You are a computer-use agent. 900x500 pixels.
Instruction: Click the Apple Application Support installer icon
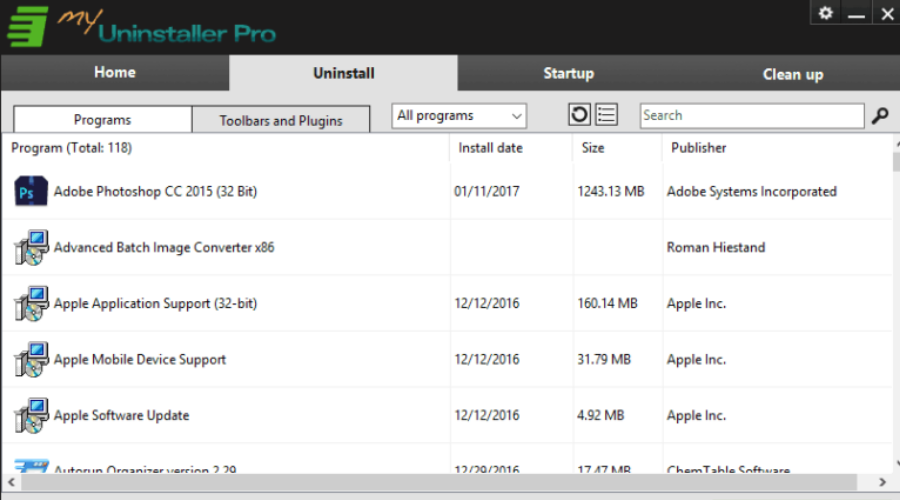[x=31, y=303]
